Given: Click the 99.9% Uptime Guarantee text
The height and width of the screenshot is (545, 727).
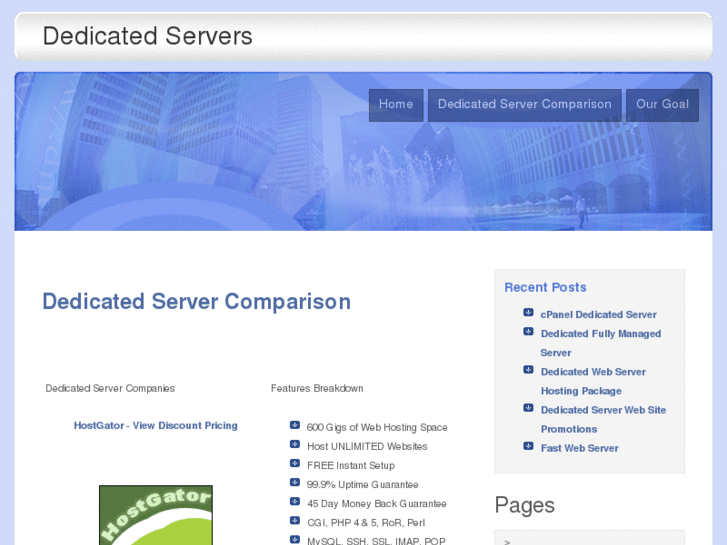Looking at the screenshot, I should click(363, 485).
